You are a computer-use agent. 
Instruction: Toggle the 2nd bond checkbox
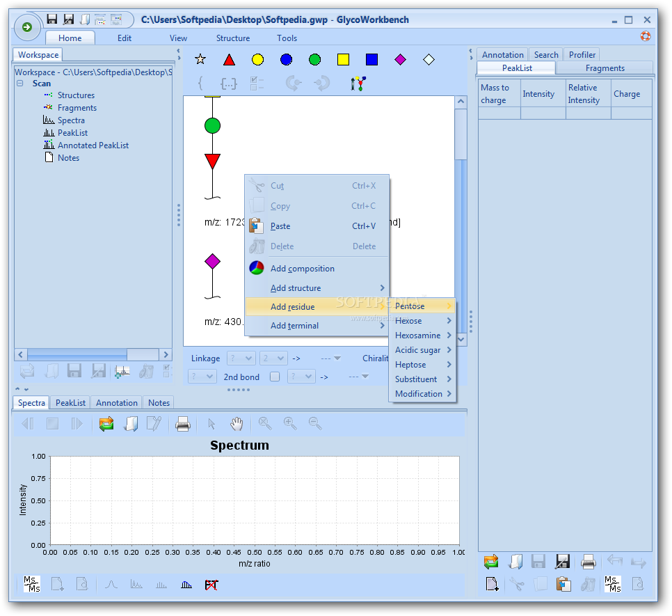pos(275,377)
